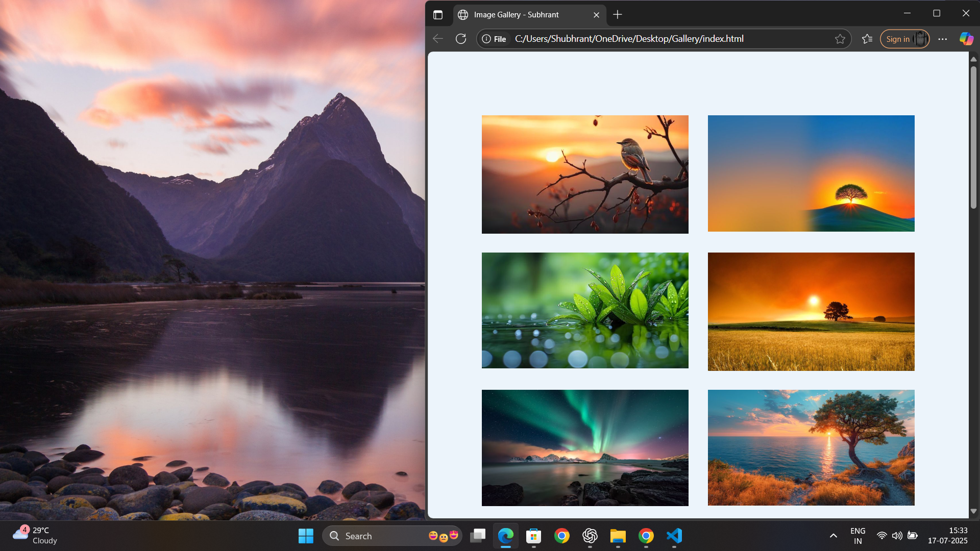Click the aurora borealis gallery image
980x551 pixels.
coord(585,447)
